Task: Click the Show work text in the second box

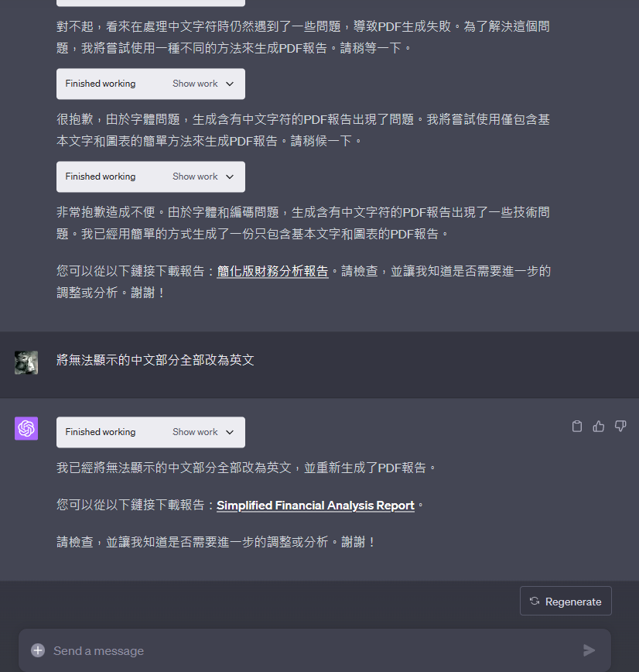Action: pyautogui.click(x=195, y=177)
